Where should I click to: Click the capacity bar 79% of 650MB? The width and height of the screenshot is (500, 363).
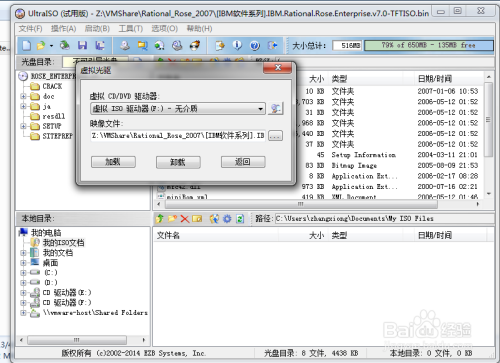(x=429, y=45)
